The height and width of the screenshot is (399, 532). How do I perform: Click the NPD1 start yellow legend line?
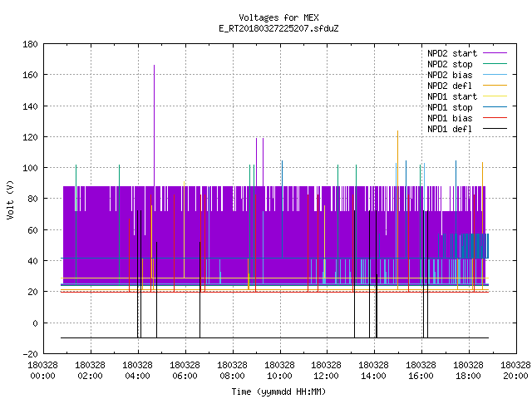pos(495,96)
